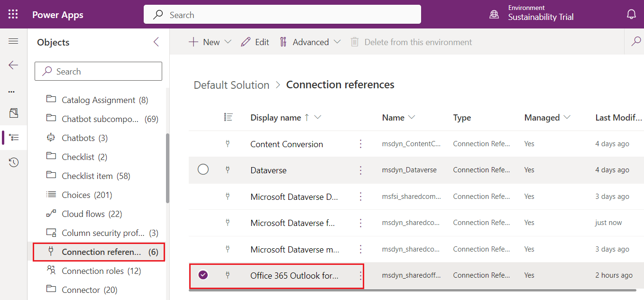644x300 pixels.
Task: Collapse the Objects pane with chevron
Action: pyautogui.click(x=156, y=42)
